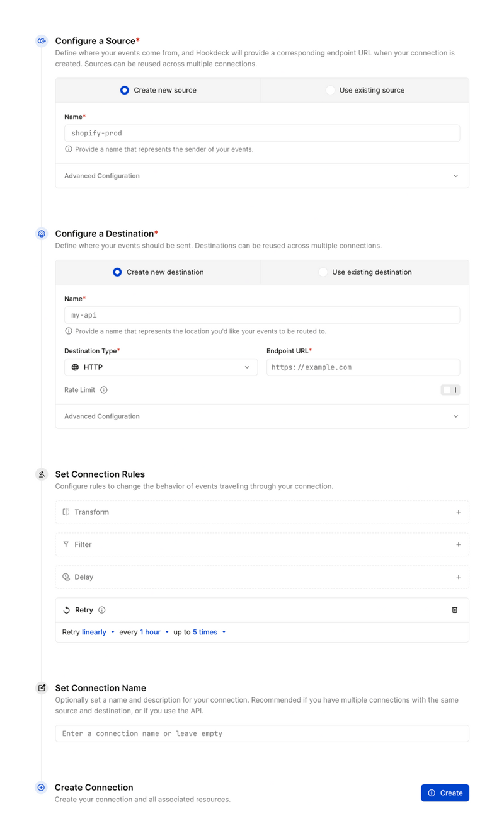Screen dimensions: 504x838
Task: Open the Destination Type HTTP dropdown
Action: (x=161, y=367)
